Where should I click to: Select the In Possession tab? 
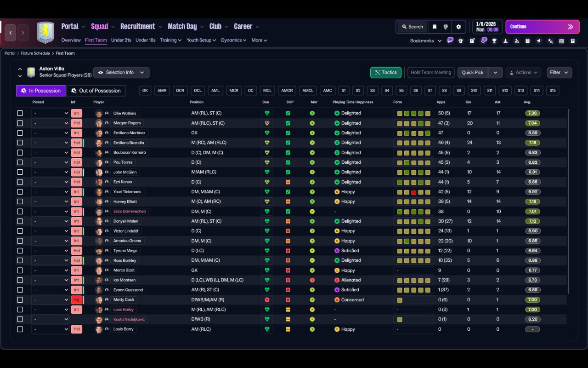[x=41, y=91]
